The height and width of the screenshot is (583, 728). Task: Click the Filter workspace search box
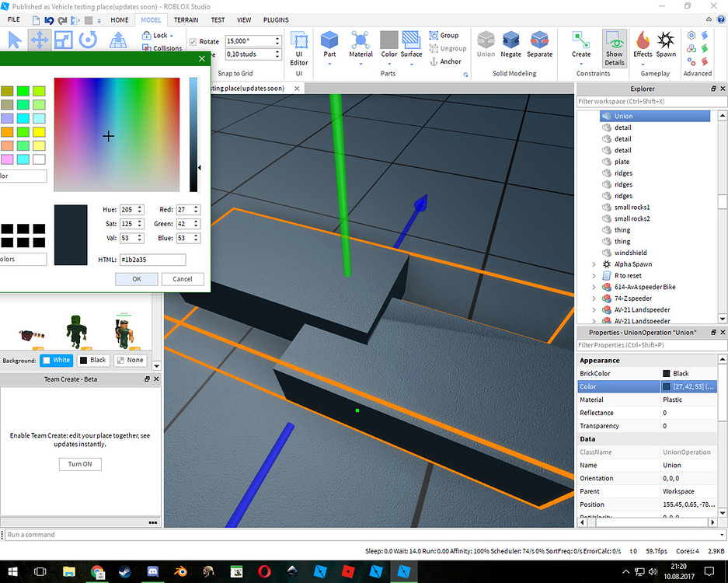pyautogui.click(x=651, y=101)
